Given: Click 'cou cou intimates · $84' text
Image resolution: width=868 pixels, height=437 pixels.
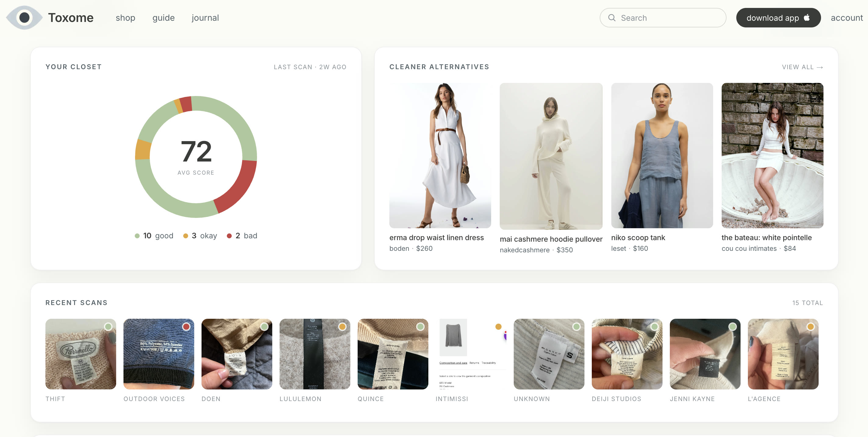Looking at the screenshot, I should pyautogui.click(x=759, y=248).
